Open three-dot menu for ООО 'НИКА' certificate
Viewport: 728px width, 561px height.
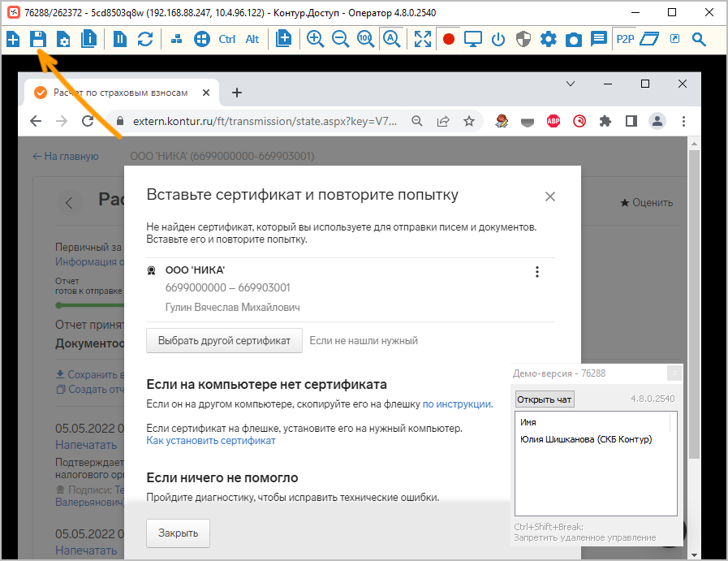tap(537, 272)
